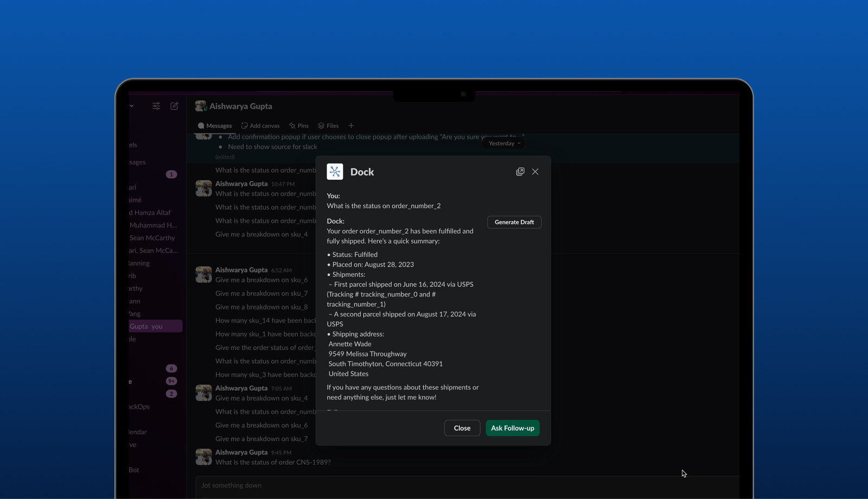Open the Pins tab
This screenshot has height=499, width=868.
(299, 125)
